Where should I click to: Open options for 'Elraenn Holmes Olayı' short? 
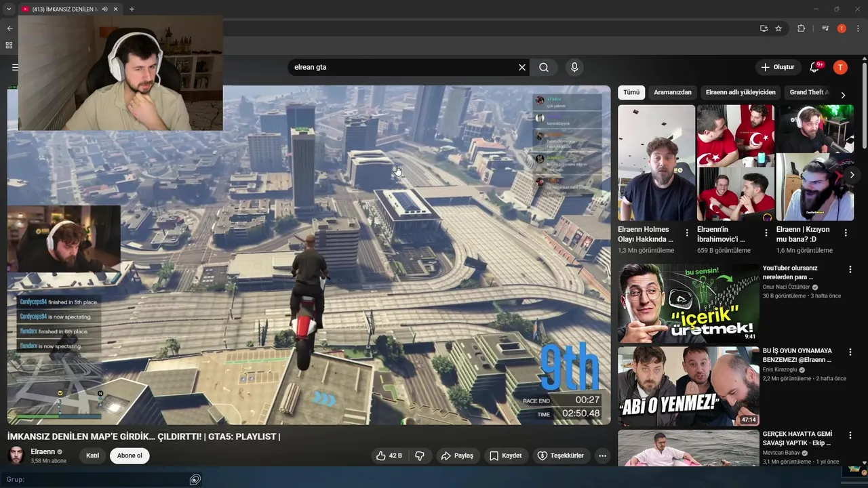[x=687, y=232]
